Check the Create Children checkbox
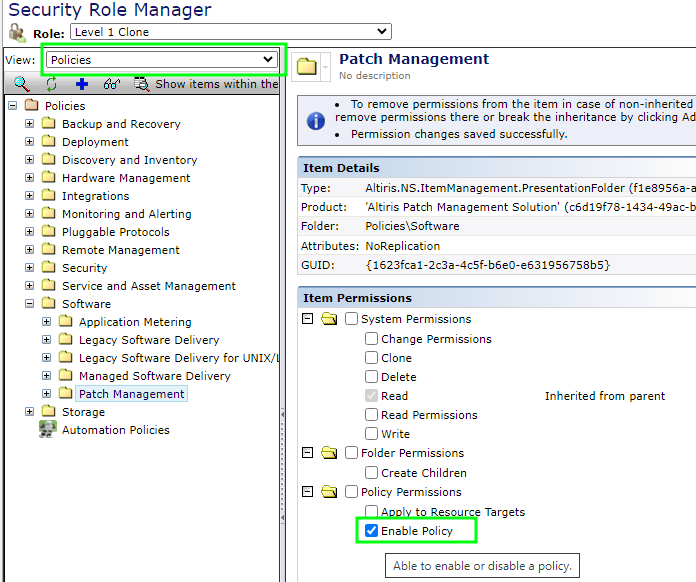Viewport: 696px width, 582px height. (x=371, y=472)
